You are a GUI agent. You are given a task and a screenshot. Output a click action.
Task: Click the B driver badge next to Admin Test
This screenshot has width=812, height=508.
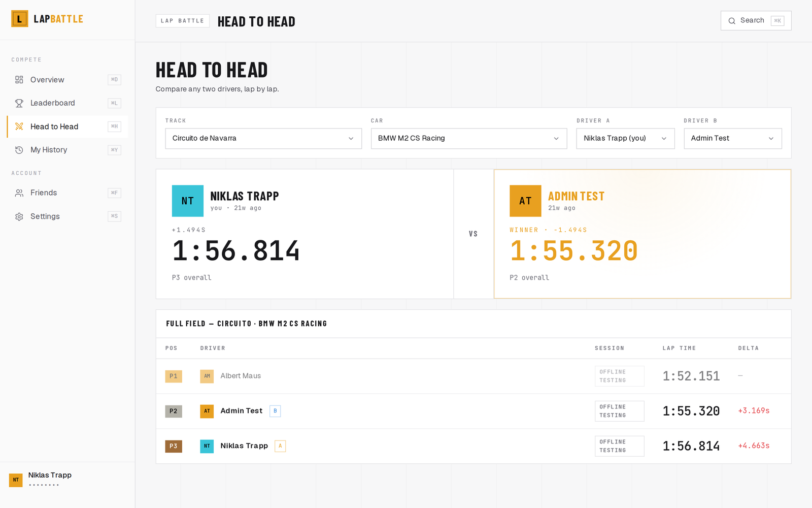coord(275,411)
